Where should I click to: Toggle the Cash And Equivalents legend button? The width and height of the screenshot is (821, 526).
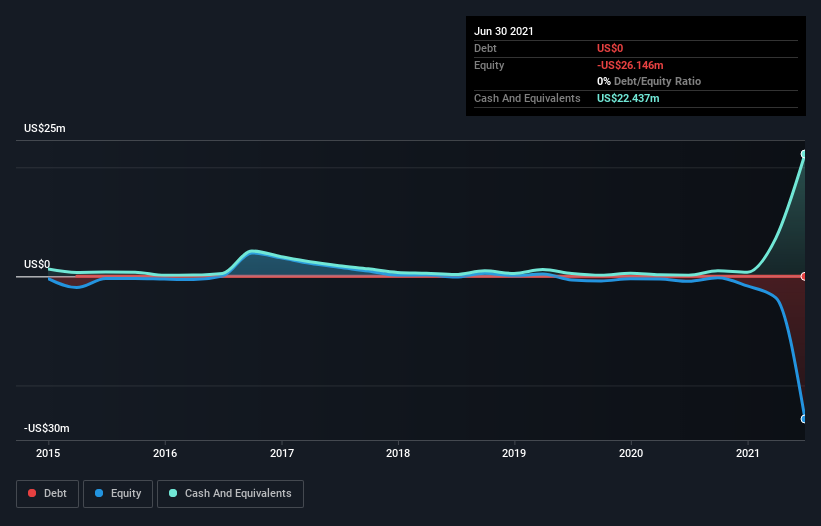pos(230,494)
